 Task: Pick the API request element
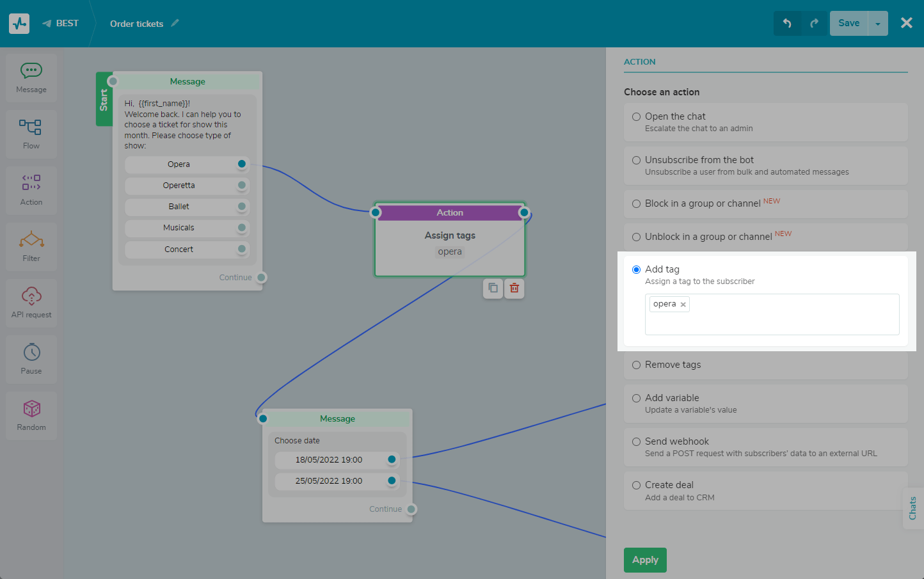31,303
